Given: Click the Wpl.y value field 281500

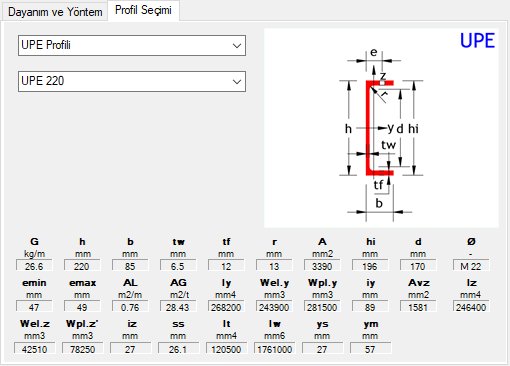Looking at the screenshot, I should (x=322, y=307).
